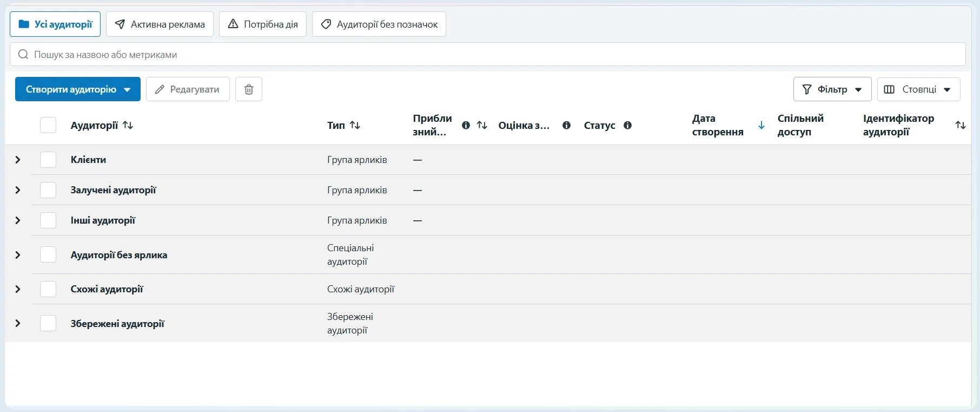Switch to Активна реклама tab
This screenshot has height=412, width=980.
tap(160, 24)
